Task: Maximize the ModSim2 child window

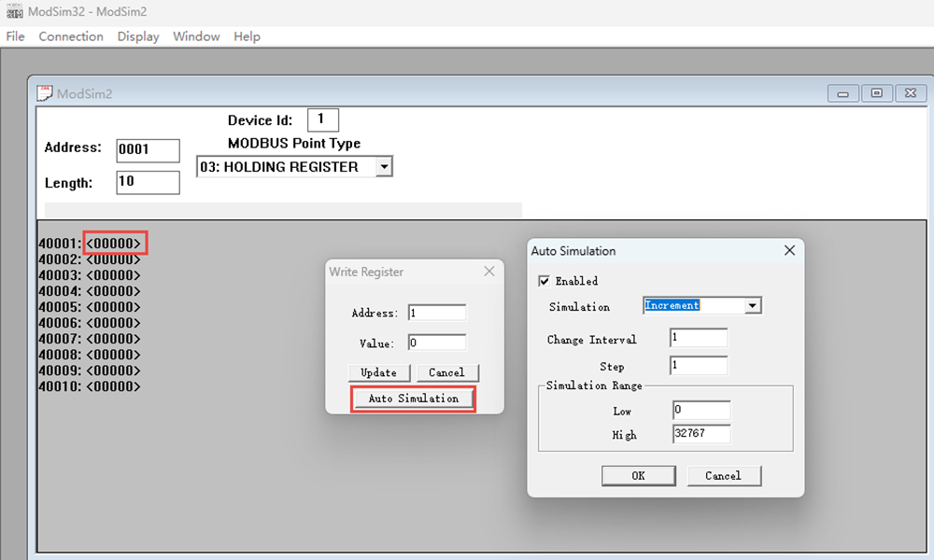Action: pos(877,93)
